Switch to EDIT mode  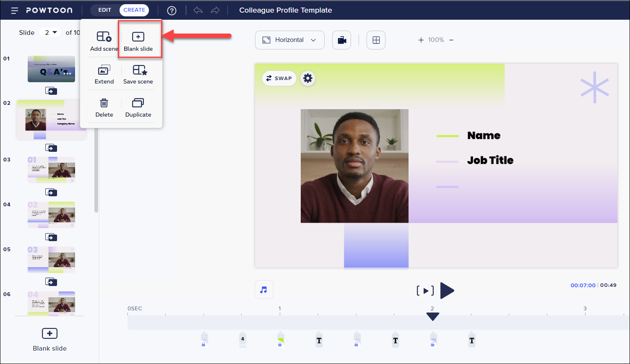105,10
